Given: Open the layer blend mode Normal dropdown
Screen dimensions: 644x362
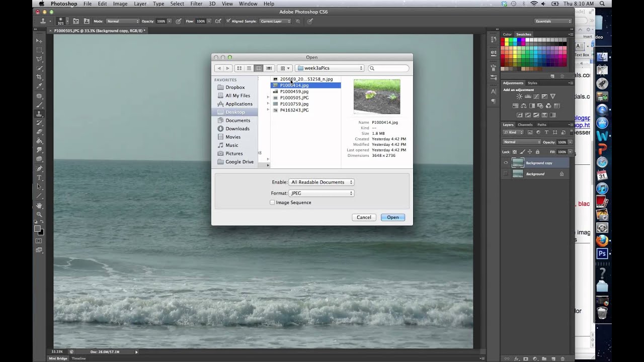Looking at the screenshot, I should point(521,142).
